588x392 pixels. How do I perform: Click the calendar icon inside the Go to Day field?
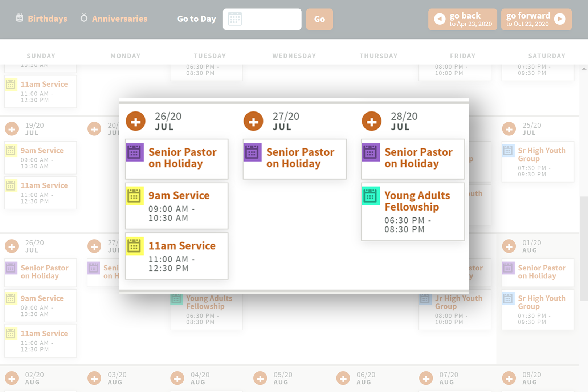coord(235,19)
